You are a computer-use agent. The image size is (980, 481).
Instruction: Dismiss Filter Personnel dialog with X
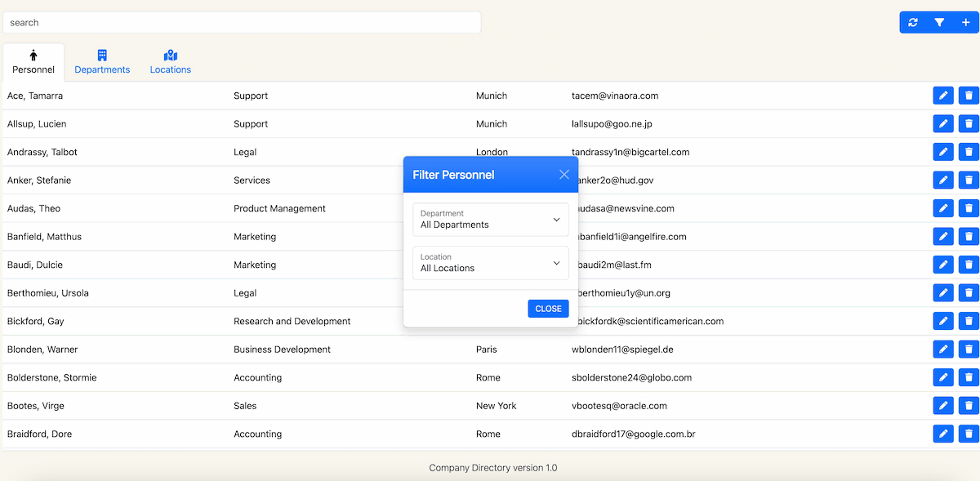563,175
